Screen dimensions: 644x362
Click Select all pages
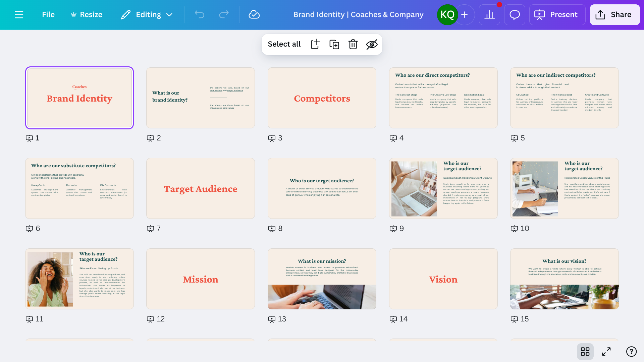[284, 44]
